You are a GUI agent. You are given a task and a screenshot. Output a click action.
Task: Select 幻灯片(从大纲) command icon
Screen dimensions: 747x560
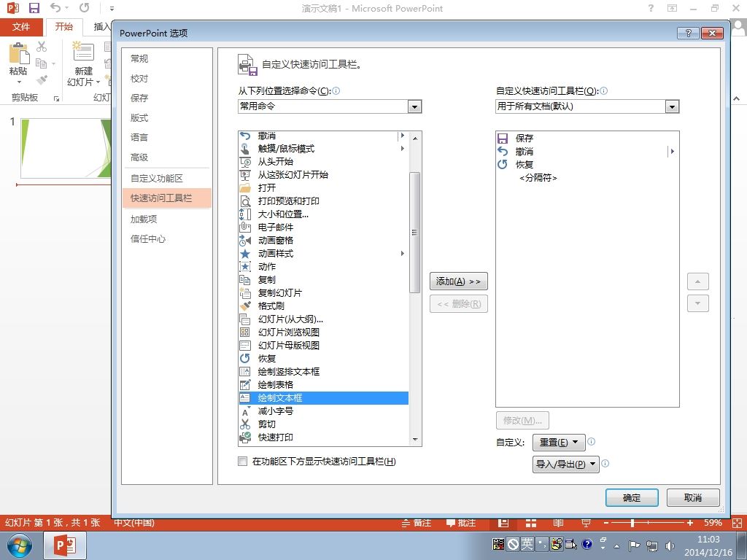(245, 319)
